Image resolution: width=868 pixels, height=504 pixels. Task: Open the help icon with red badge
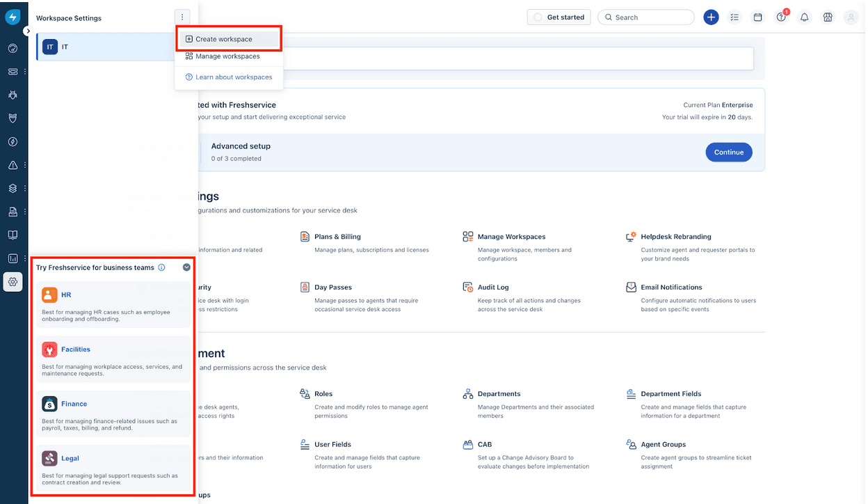(782, 17)
